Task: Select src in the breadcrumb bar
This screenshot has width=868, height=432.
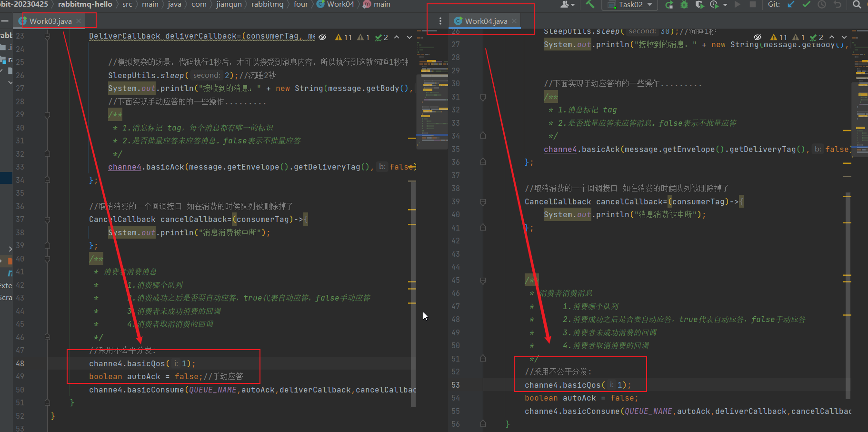Action: coord(127,4)
